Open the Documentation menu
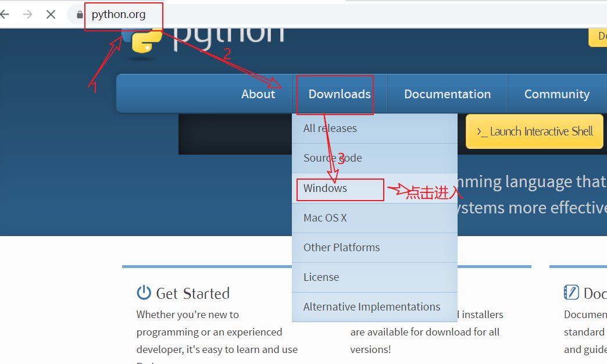 pos(448,94)
